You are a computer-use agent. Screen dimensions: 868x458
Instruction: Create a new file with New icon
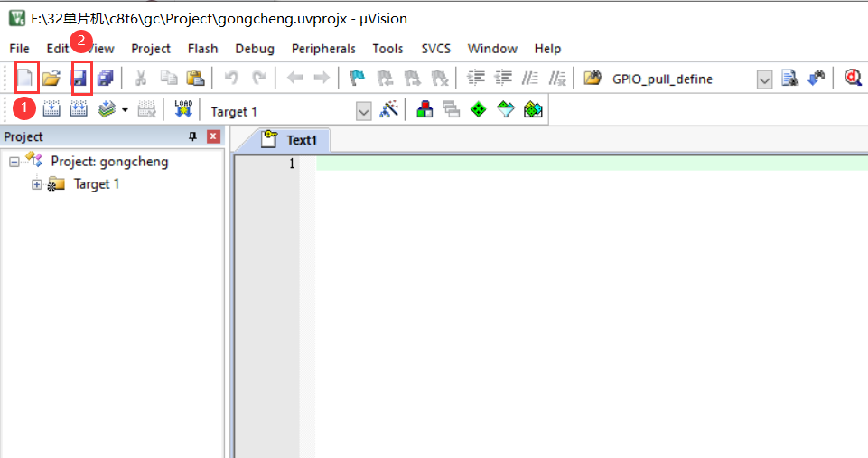(25, 78)
